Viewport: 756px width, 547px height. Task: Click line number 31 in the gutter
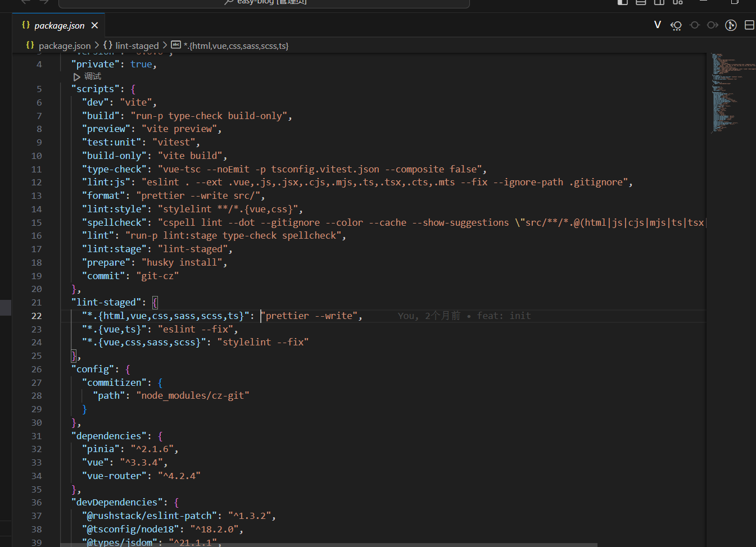(x=37, y=436)
